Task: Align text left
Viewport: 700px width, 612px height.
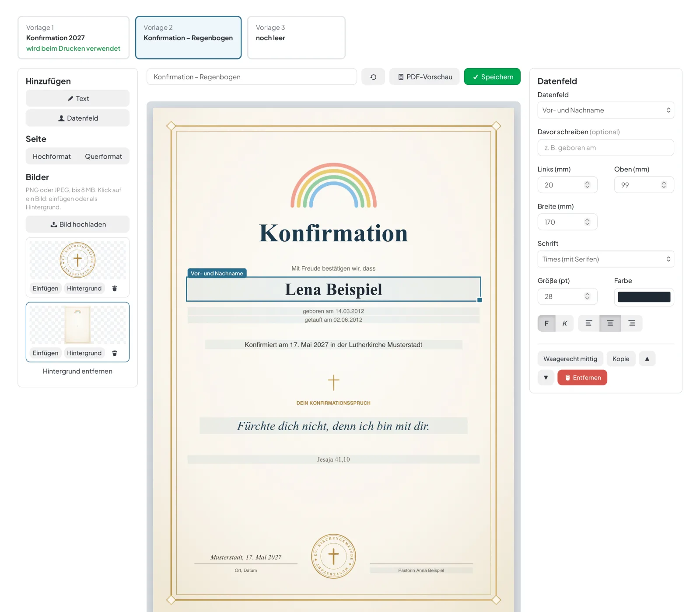Action: tap(589, 323)
